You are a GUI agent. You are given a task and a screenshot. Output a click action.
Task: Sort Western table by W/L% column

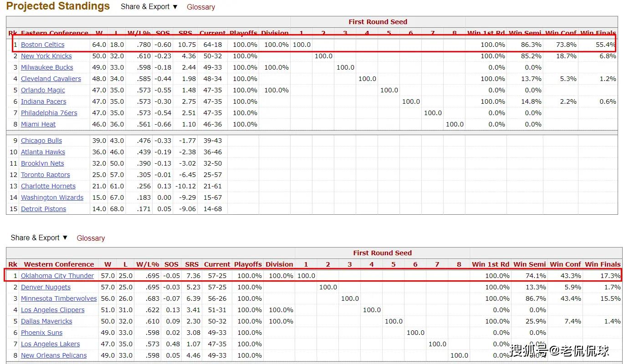pyautogui.click(x=148, y=264)
